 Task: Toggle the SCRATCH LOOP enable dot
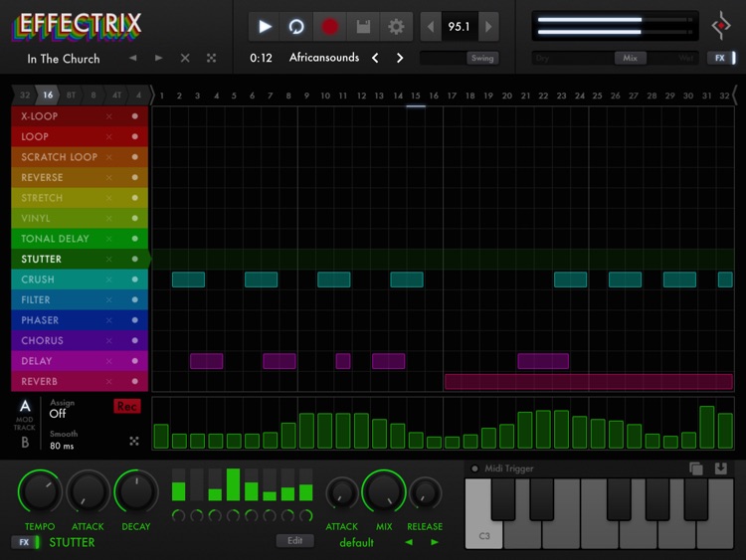tap(134, 157)
